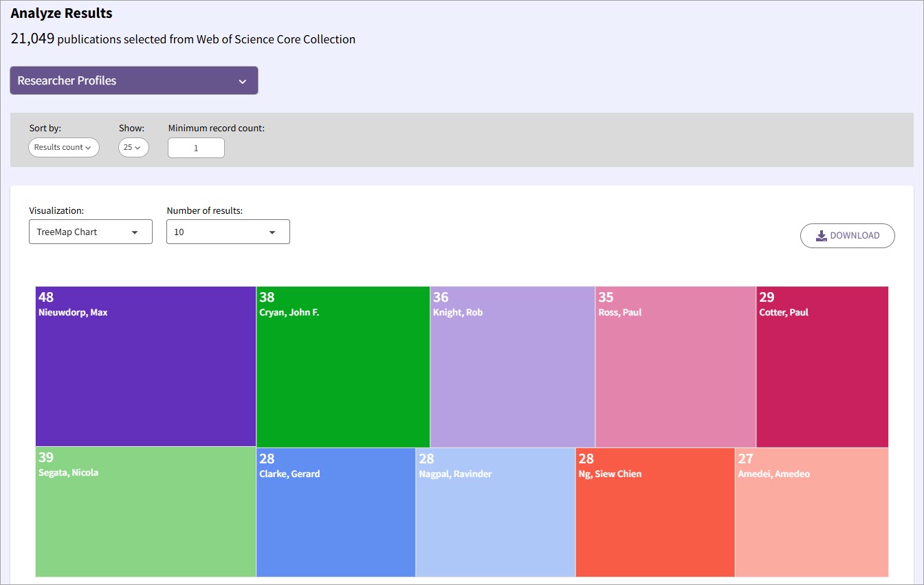The width and height of the screenshot is (924, 585).
Task: Select the Nieuwdorp, Max treemap tile
Action: [x=146, y=366]
